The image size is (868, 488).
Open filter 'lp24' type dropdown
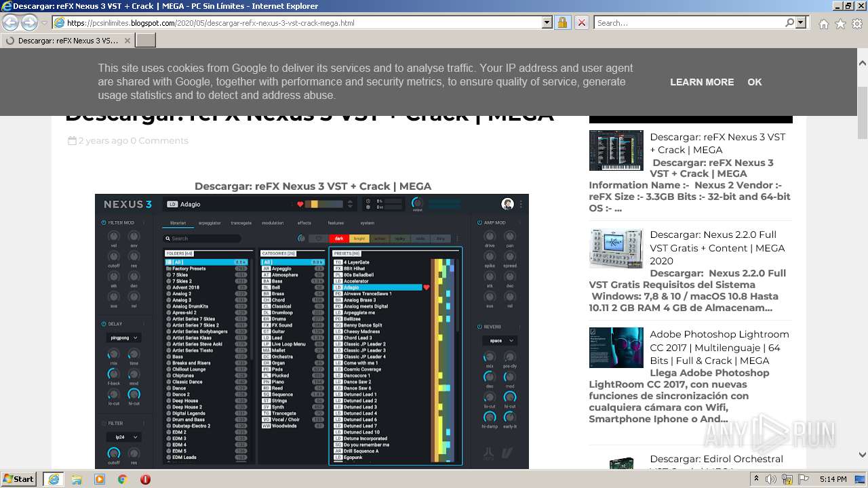(123, 437)
